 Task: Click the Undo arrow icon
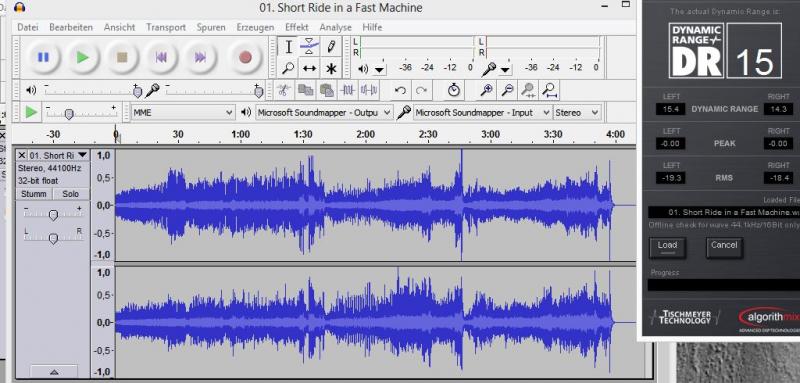[x=401, y=91]
